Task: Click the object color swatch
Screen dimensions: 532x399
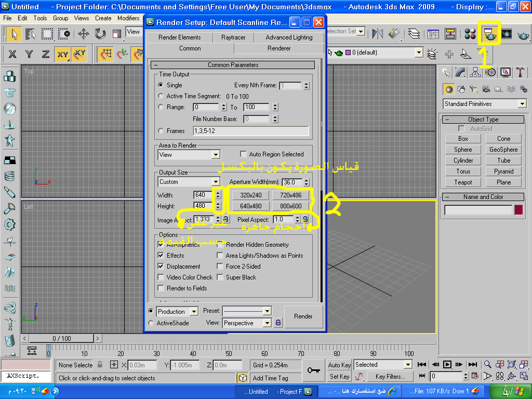Action: coord(518,210)
